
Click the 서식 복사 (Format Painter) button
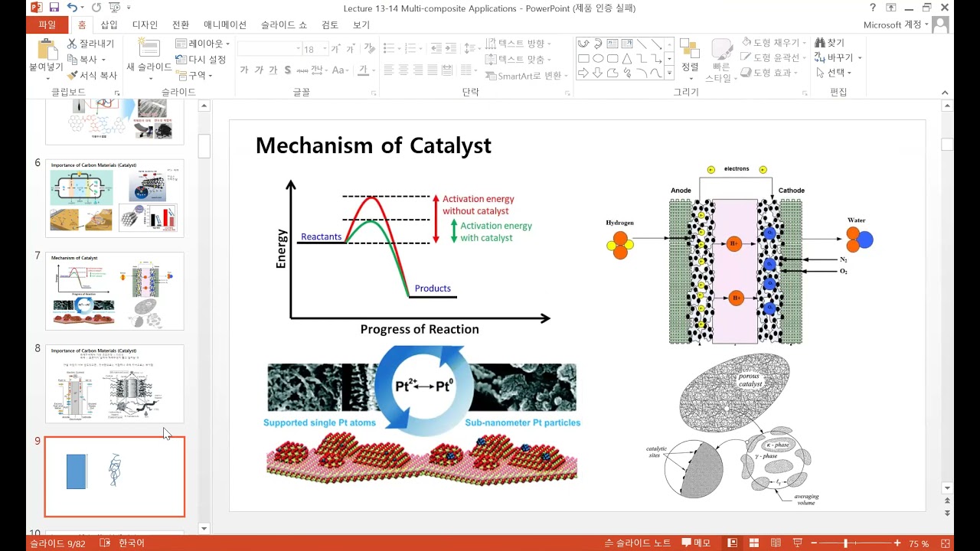tap(93, 75)
